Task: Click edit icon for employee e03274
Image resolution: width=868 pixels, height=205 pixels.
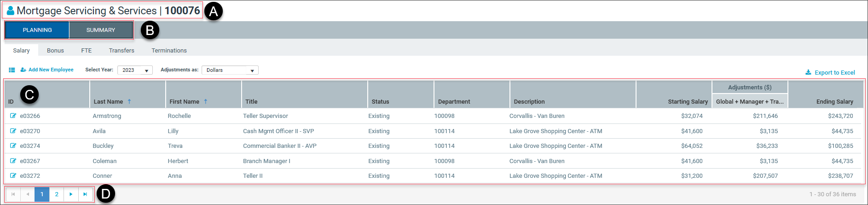Action: point(13,146)
